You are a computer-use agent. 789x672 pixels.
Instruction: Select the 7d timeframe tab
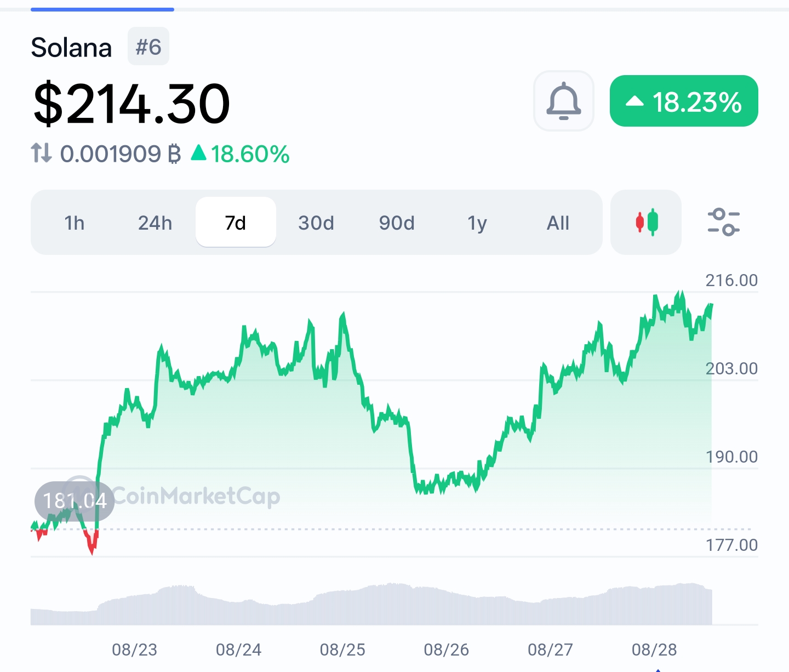[236, 223]
